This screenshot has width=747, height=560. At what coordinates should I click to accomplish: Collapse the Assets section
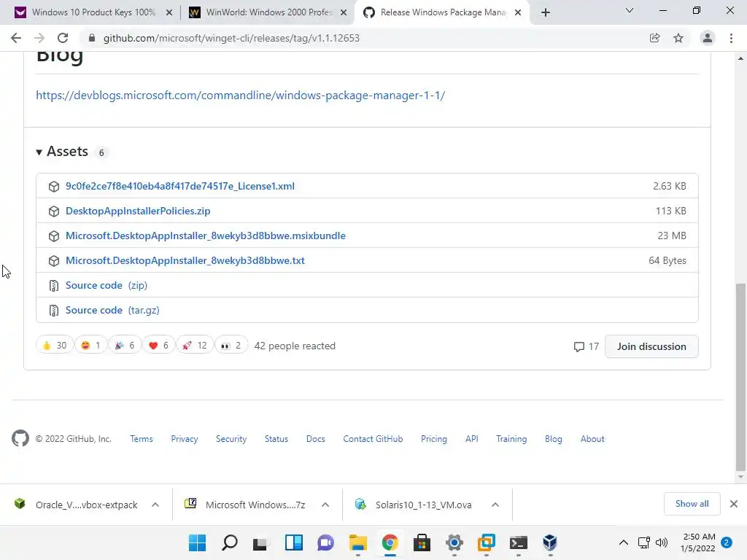(x=63, y=152)
